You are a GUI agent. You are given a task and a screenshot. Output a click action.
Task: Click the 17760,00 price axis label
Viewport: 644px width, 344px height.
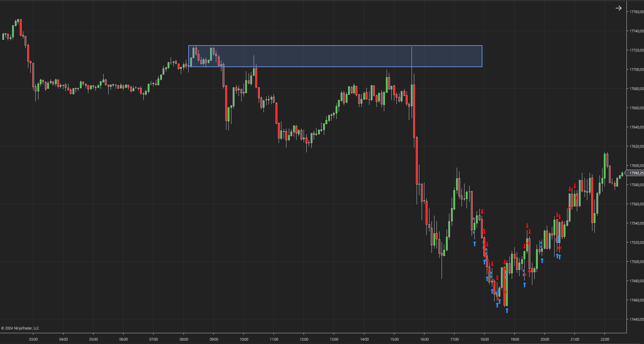636,12
